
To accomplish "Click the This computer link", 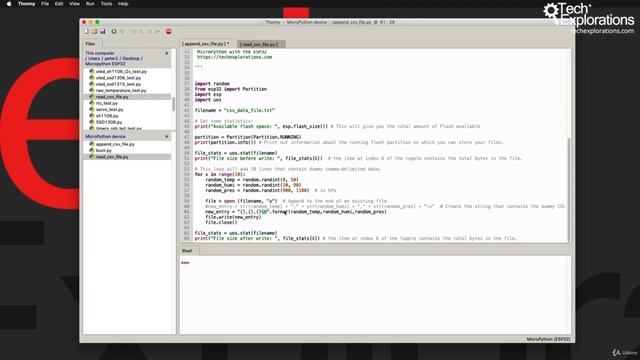I will [100, 53].
